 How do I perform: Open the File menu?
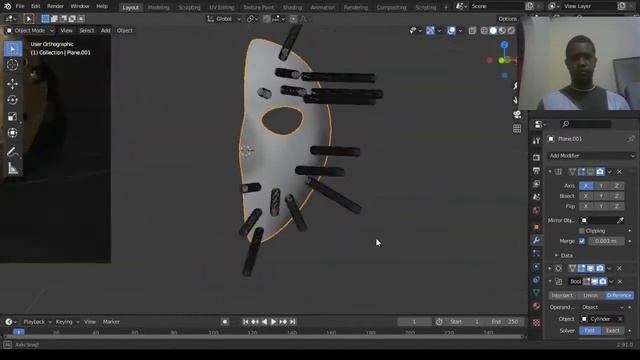(20, 7)
